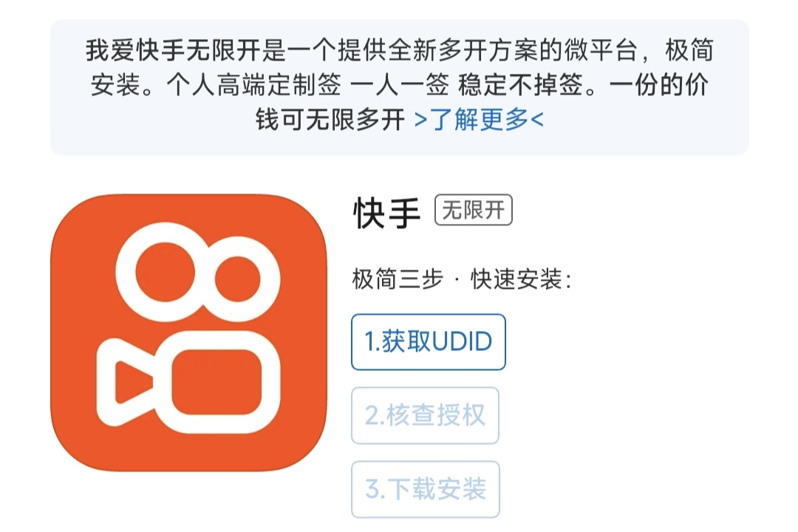This screenshot has height=532, width=798.
Task: Click the 快速安装 text after the dot
Action: click(516, 279)
